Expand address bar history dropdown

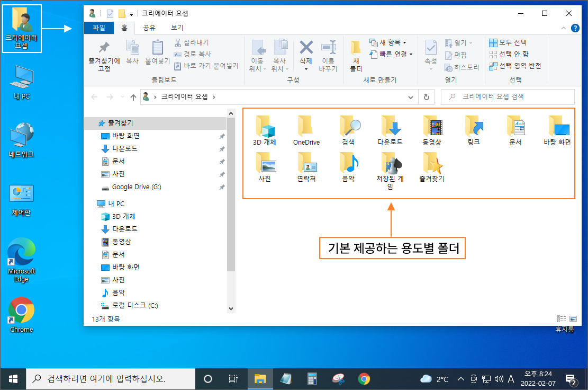411,97
